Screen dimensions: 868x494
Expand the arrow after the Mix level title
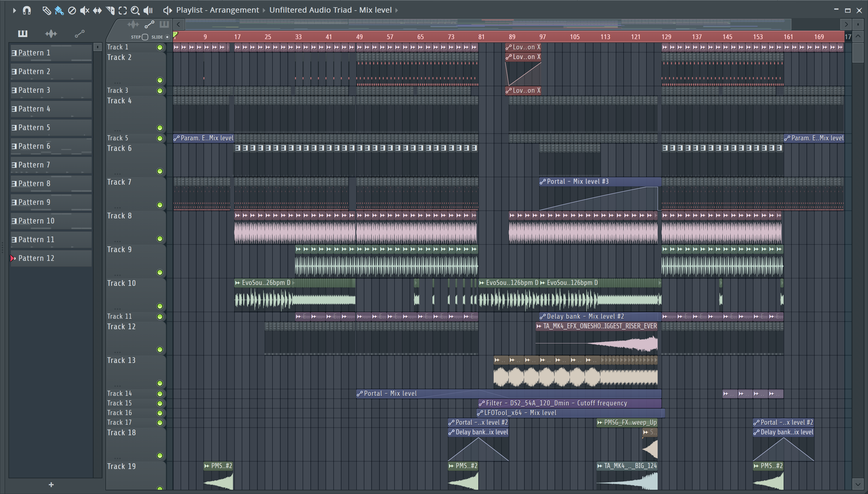pyautogui.click(x=397, y=10)
